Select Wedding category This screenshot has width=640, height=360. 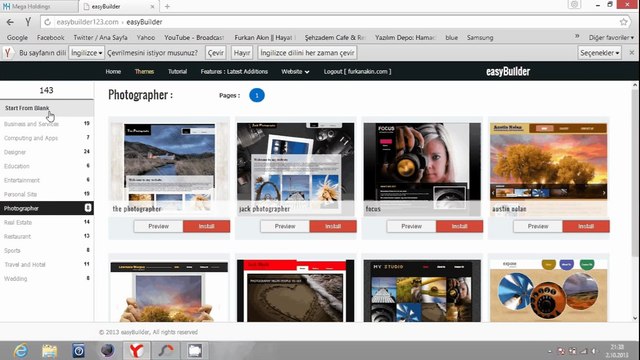[x=47, y=279]
